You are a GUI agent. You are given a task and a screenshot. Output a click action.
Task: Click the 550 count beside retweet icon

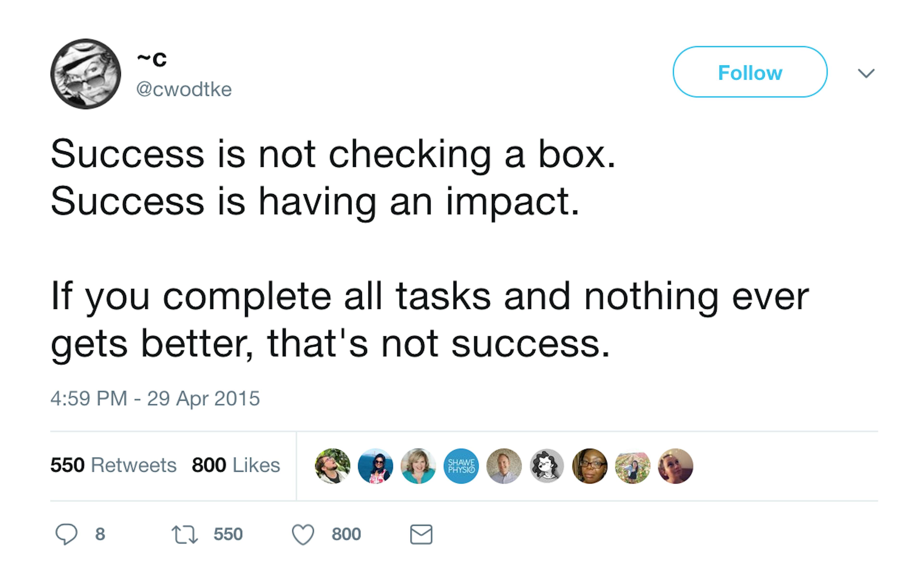point(228,534)
